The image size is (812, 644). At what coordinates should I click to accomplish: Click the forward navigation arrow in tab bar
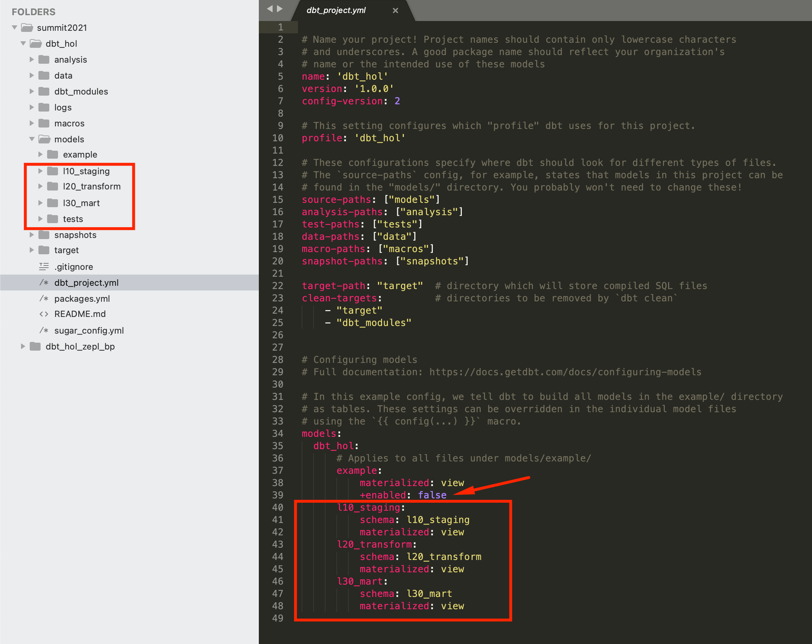(280, 9)
